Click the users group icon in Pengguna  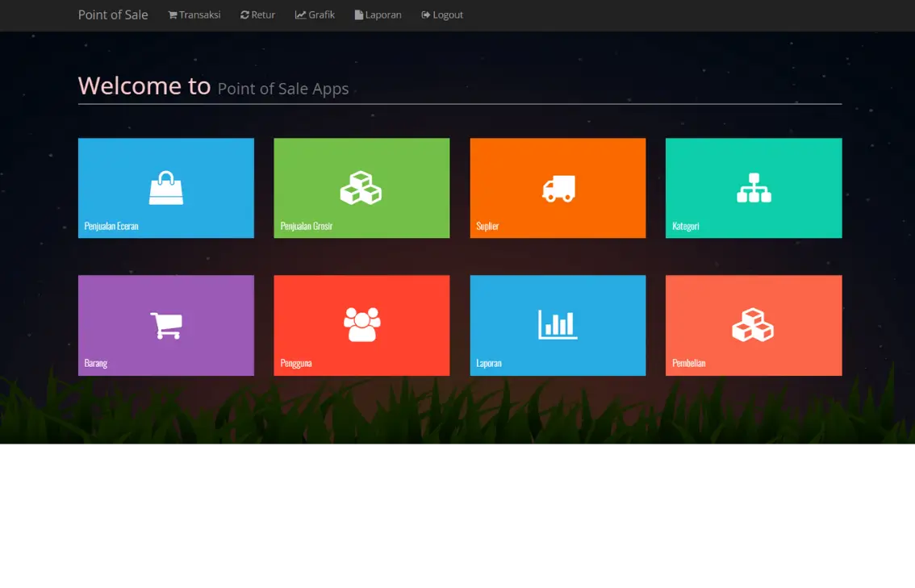tap(361, 325)
